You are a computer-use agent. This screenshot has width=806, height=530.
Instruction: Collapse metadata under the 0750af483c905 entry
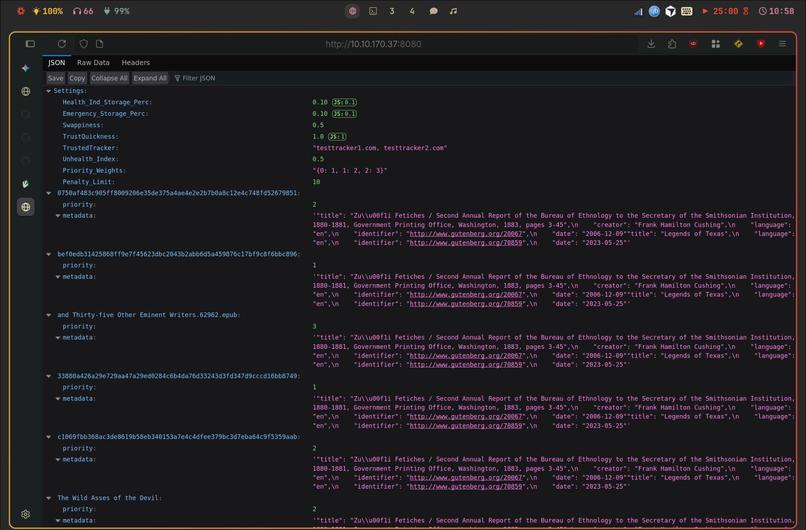pyautogui.click(x=58, y=216)
